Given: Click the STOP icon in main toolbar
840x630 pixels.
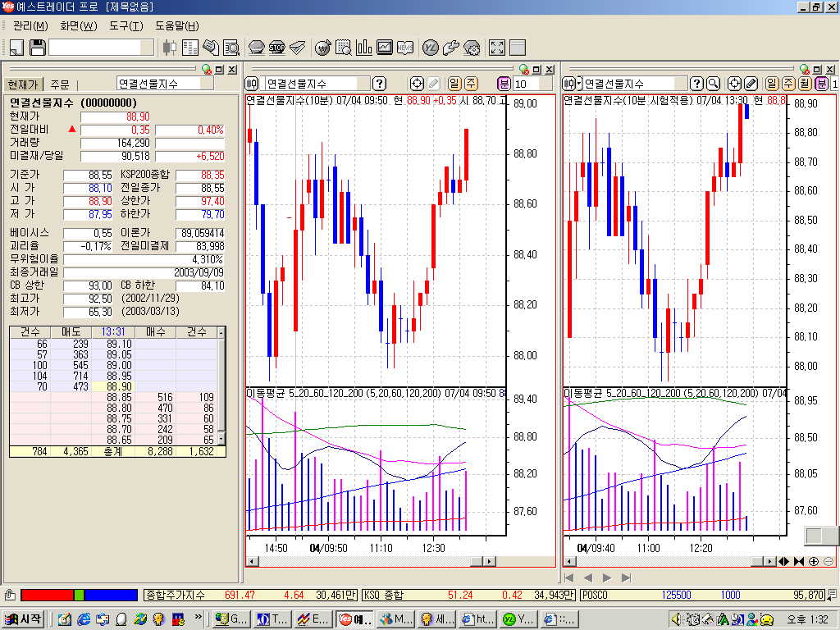Looking at the screenshot, I should (276, 48).
